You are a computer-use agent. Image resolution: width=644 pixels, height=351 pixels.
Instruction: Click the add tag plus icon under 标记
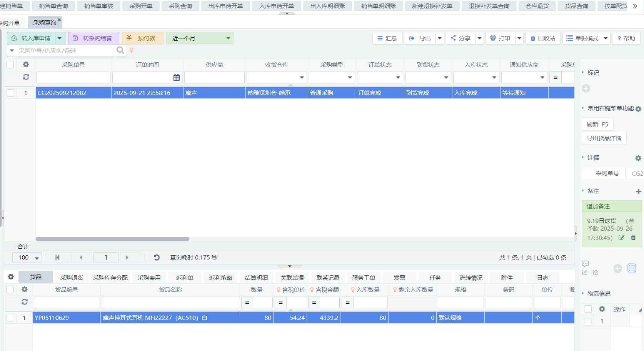click(586, 88)
